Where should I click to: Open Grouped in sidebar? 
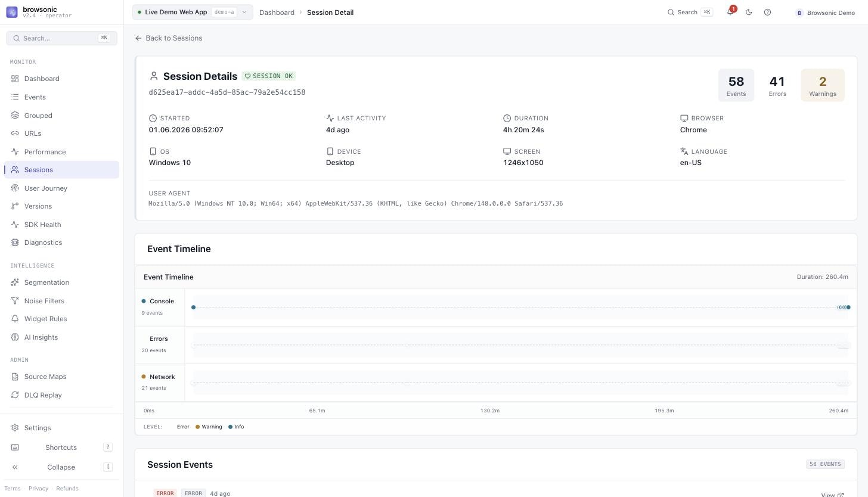[61, 116]
